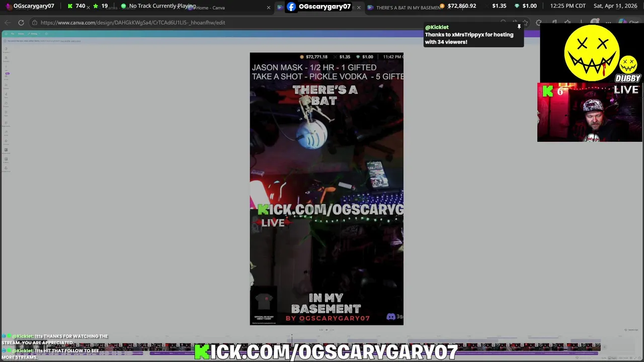Switch to THERE'S A BAT IN MY BASEMENT tab
The height and width of the screenshot is (362, 644).
point(408,8)
